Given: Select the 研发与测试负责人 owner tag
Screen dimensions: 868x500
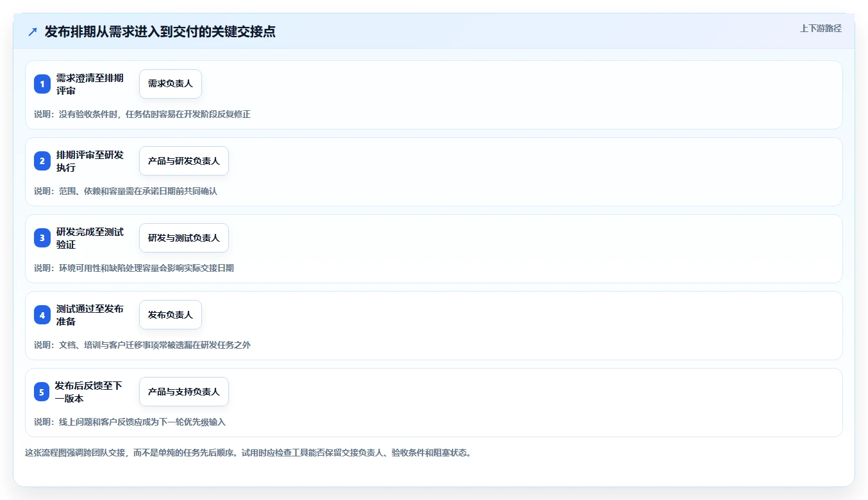Looking at the screenshot, I should [x=184, y=238].
